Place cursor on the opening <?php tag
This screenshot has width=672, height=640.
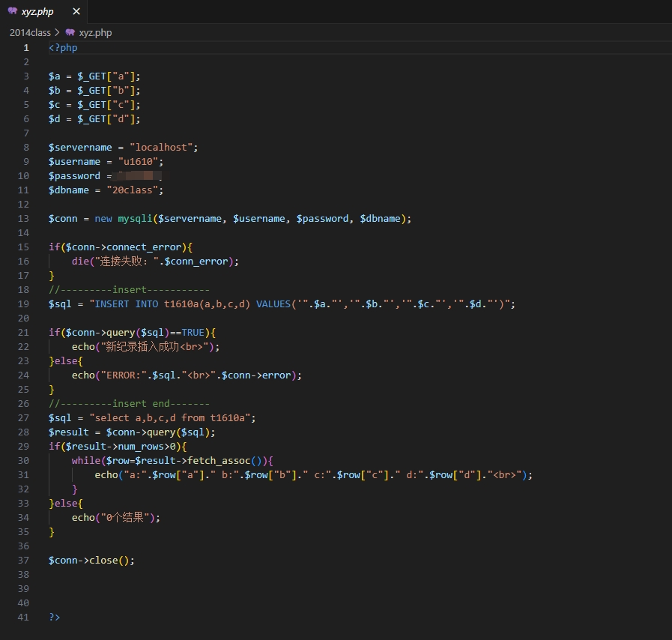click(63, 48)
